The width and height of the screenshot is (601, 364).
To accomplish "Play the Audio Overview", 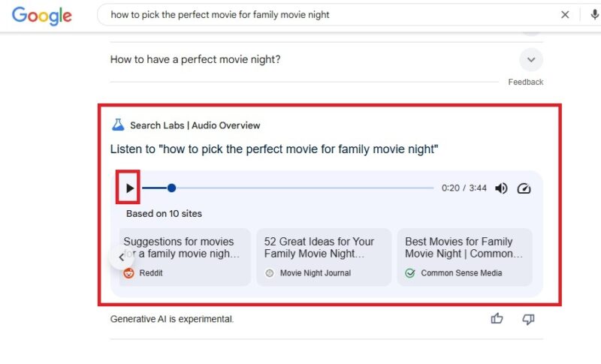I will [129, 188].
